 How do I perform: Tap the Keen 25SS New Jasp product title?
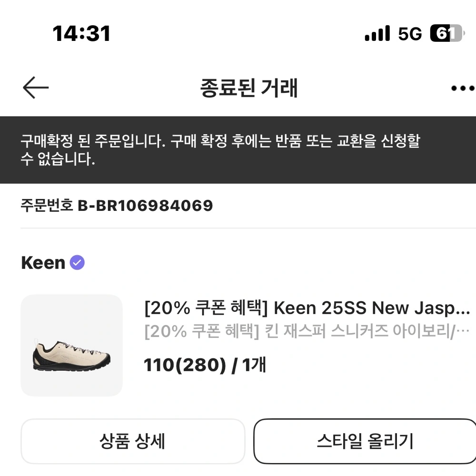click(x=372, y=308)
